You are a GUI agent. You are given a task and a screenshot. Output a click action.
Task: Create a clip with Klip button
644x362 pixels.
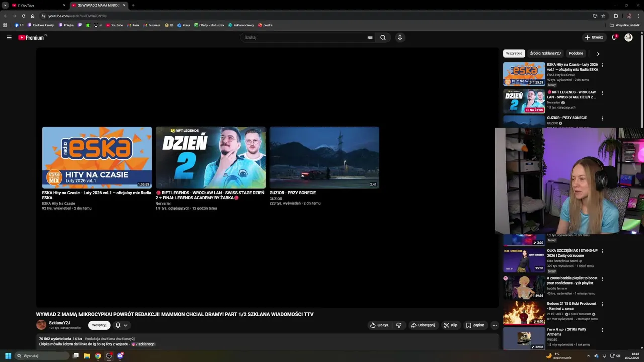tap(451, 325)
